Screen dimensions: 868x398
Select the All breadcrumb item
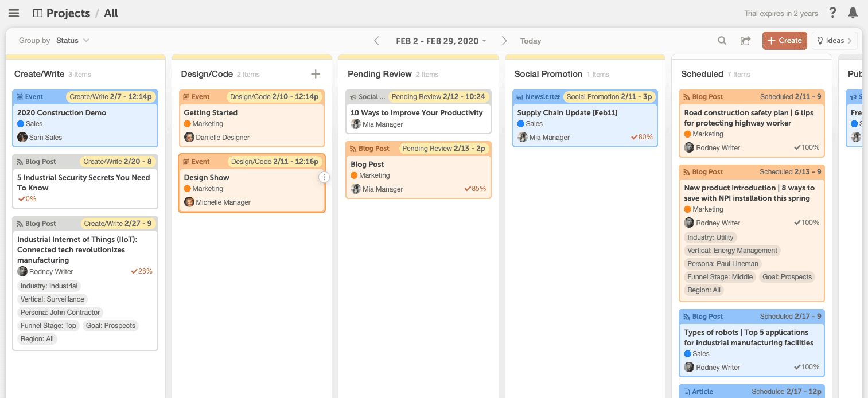(x=111, y=13)
